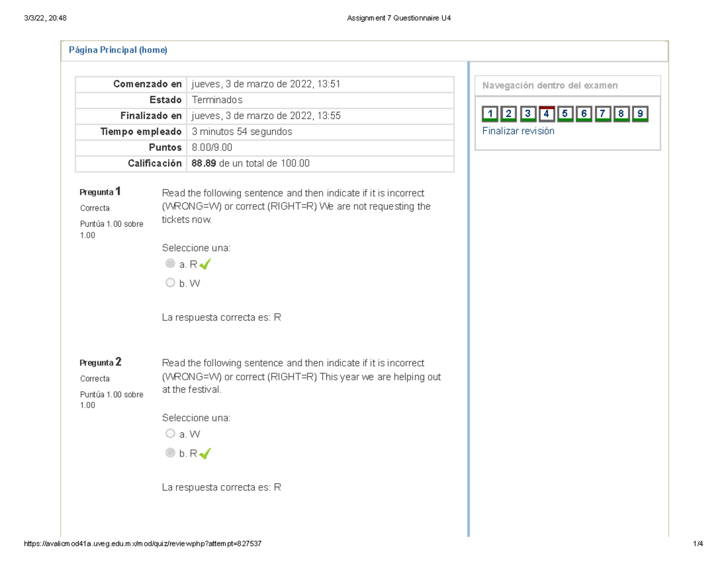This screenshot has width=728, height=562.
Task: Click the Finalizar revisión link
Action: [518, 131]
